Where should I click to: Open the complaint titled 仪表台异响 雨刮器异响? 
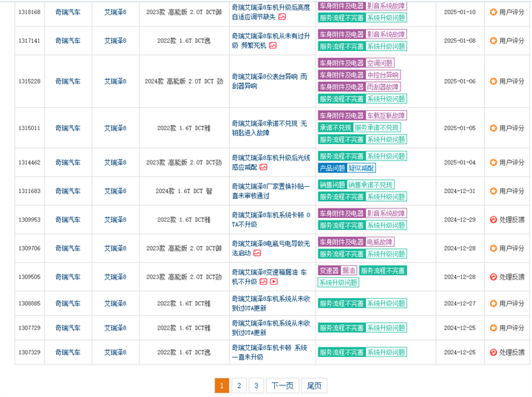(270, 81)
